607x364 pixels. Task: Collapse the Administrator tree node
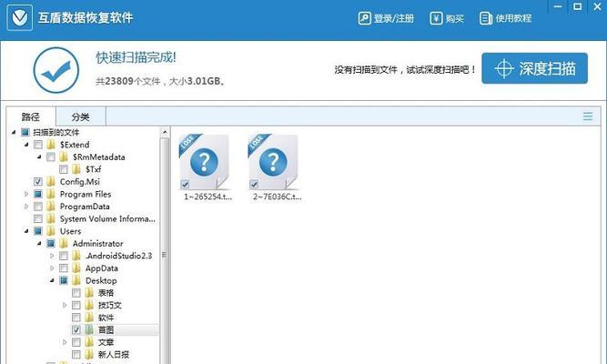click(x=39, y=244)
